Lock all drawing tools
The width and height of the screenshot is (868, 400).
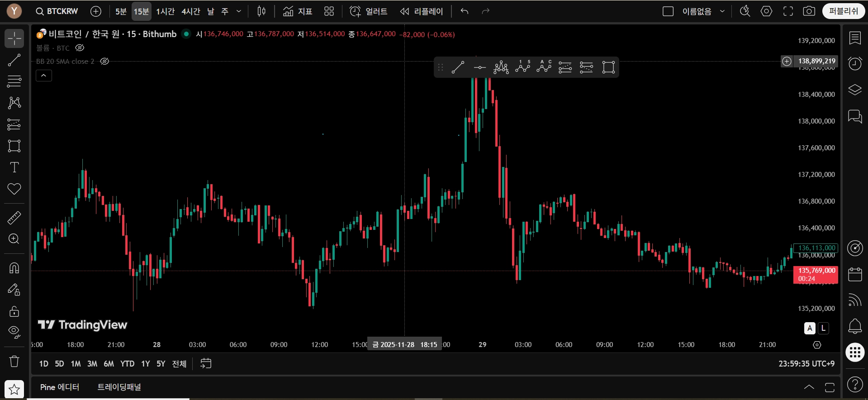point(14,311)
